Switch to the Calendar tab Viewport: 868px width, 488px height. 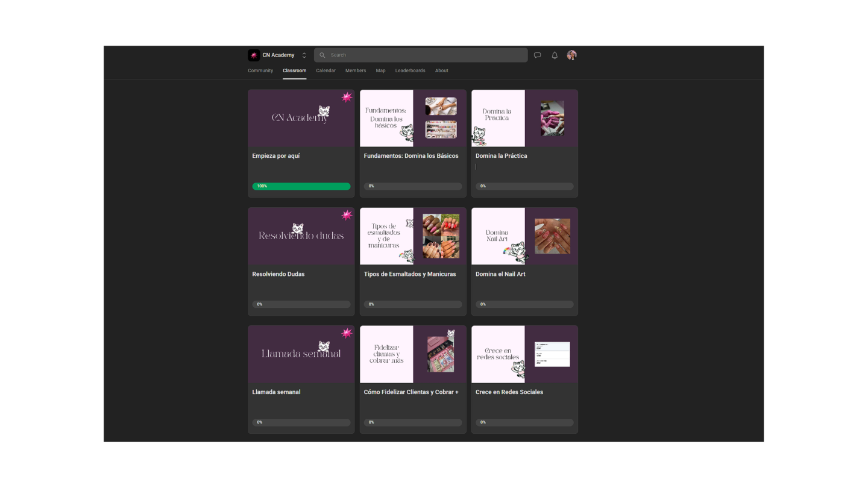tap(325, 70)
